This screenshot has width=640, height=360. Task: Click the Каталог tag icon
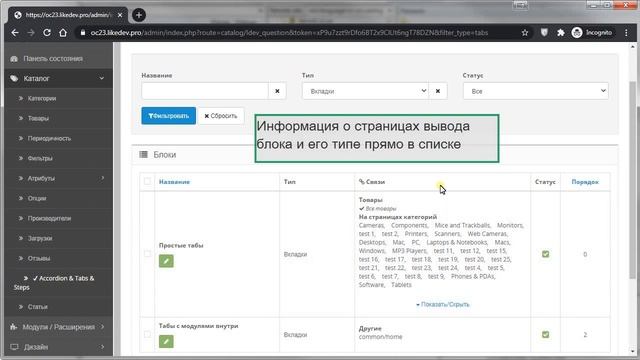14,78
